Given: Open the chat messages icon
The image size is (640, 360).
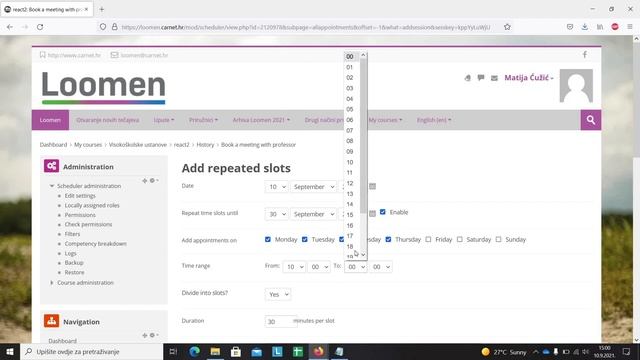Looking at the screenshot, I should tap(481, 78).
